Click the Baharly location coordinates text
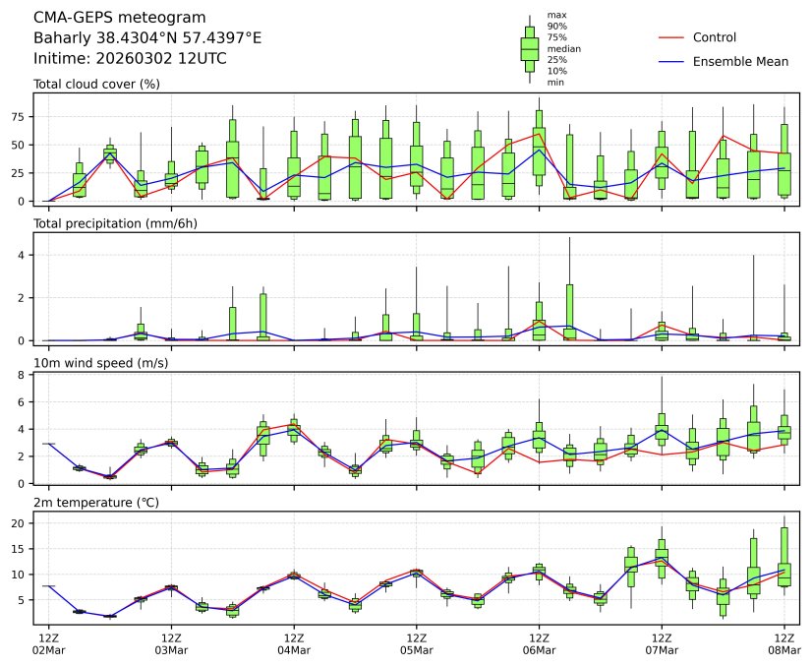Screen dimensions: 812x667 point(147,38)
